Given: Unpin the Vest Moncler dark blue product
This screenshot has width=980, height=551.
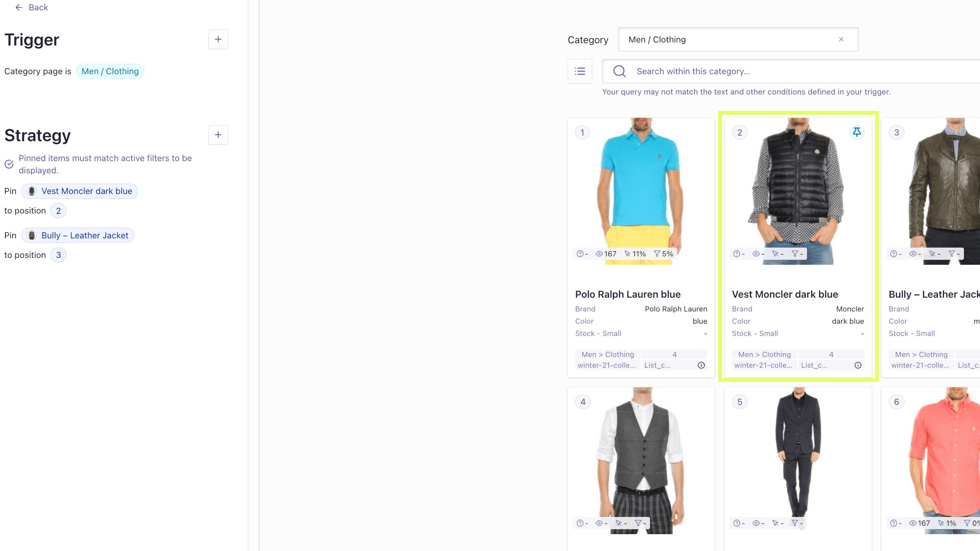Looking at the screenshot, I should pos(857,132).
